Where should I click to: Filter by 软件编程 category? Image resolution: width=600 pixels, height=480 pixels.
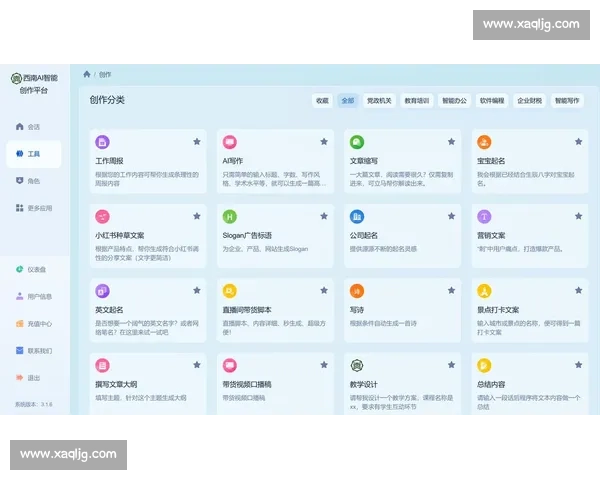pos(492,101)
